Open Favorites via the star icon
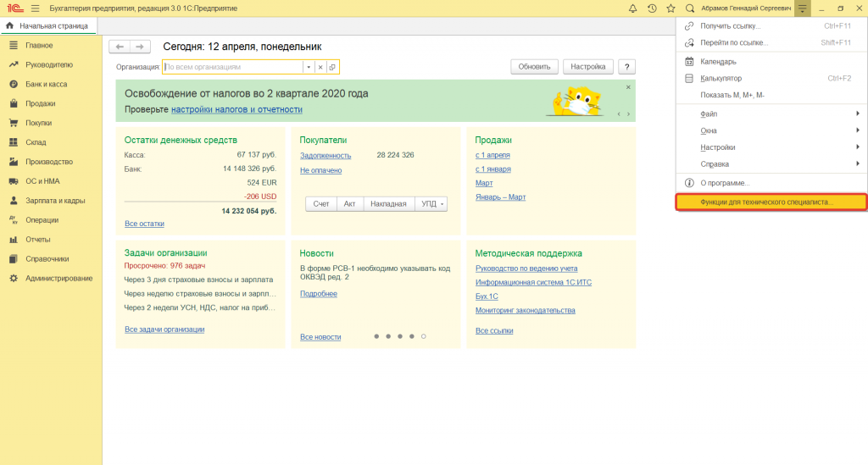This screenshot has height=465, width=868. (x=670, y=8)
